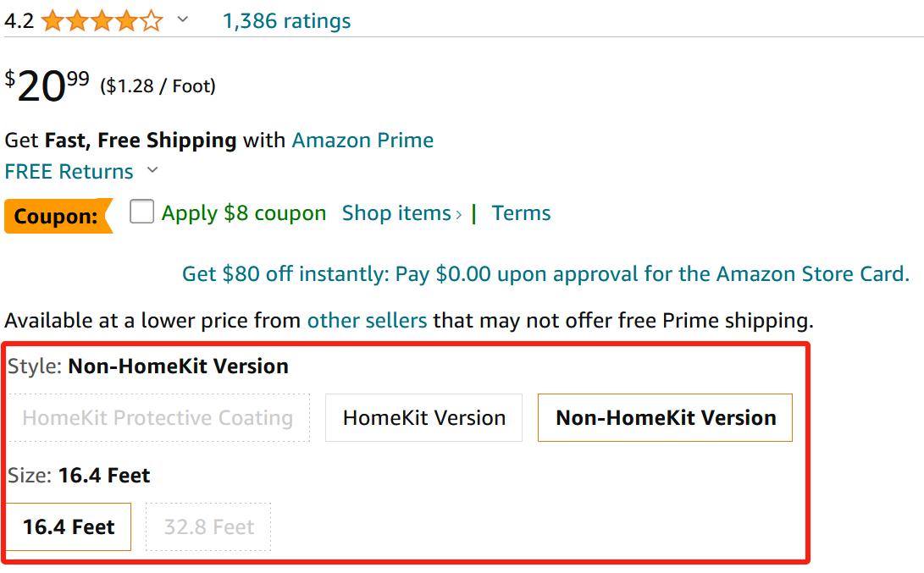
Task: Click the FREE Returns link text
Action: tap(69, 172)
